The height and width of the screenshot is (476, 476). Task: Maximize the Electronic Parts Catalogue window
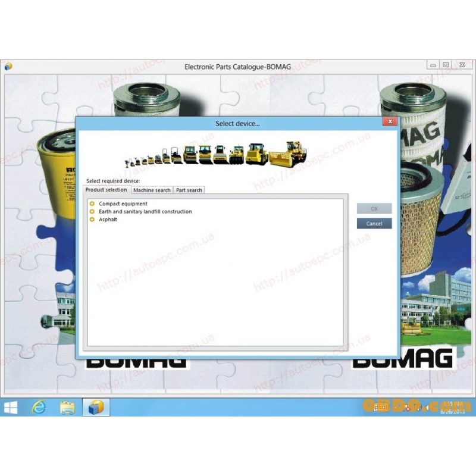coord(446,65)
